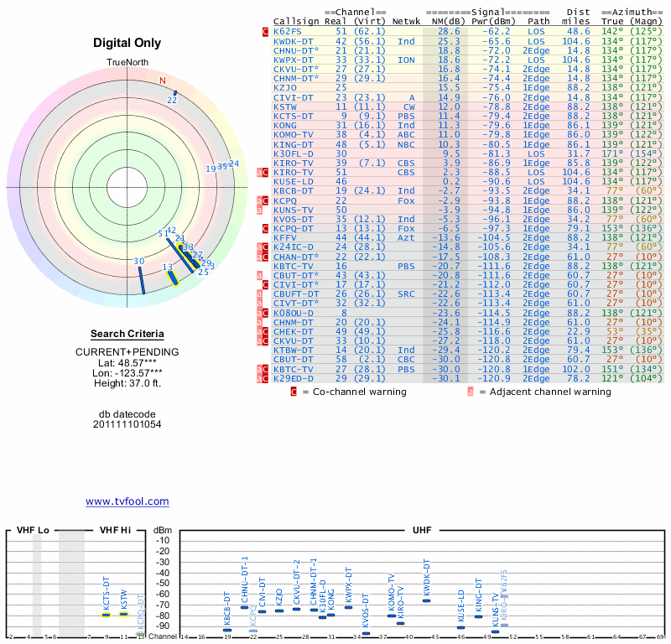Click red N marker on radar plot

(163, 81)
